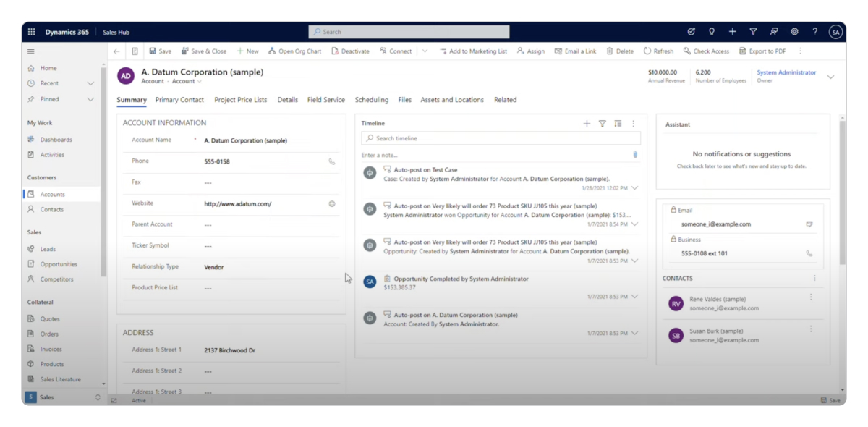Click the Deactivate command
This screenshot has width=868, height=427.
350,51
